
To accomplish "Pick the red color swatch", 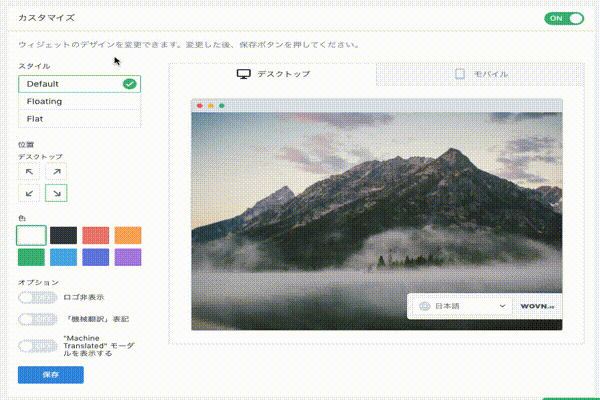I will click(96, 235).
